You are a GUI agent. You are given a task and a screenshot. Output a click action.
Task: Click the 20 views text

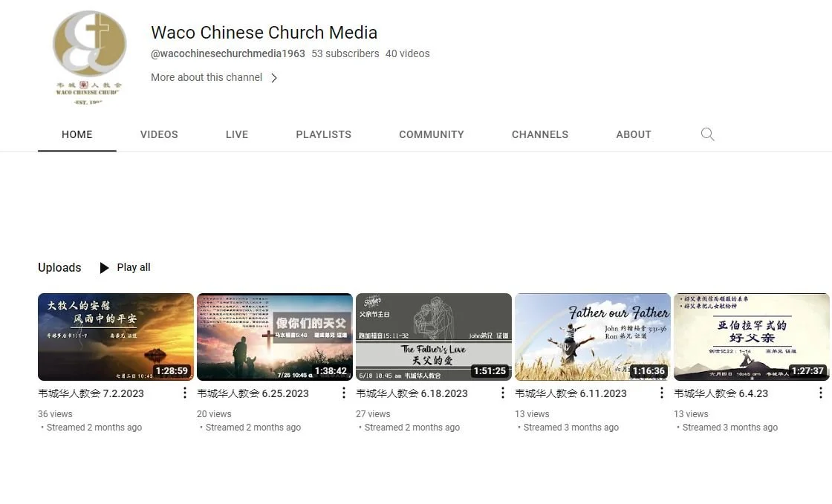[x=214, y=414]
